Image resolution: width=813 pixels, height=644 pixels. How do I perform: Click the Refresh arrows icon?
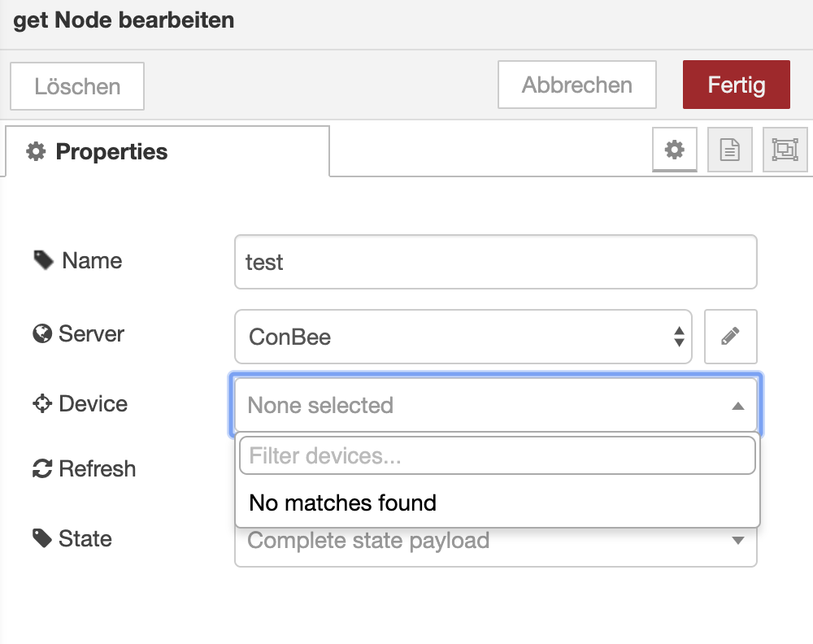[x=42, y=468]
